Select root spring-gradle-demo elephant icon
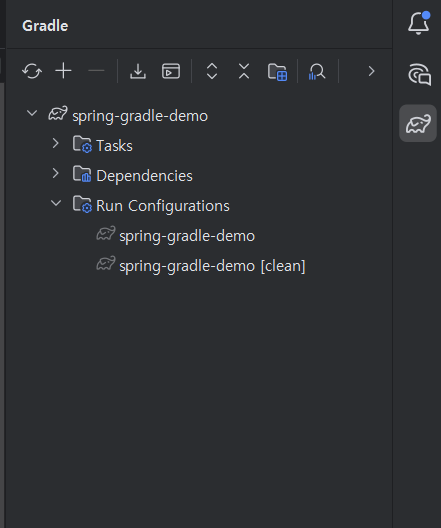The image size is (441, 528). coord(58,113)
